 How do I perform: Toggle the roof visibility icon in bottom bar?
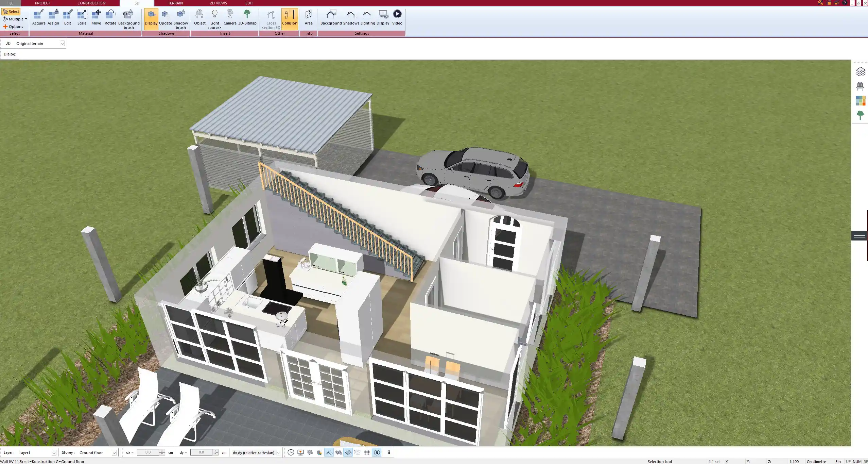(x=329, y=452)
